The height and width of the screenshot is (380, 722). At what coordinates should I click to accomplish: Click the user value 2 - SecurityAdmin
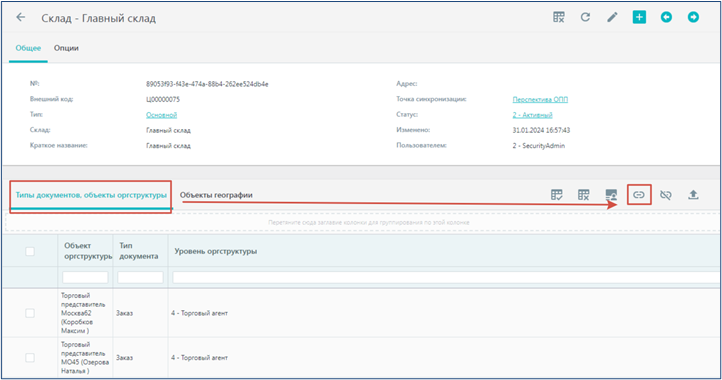(x=539, y=146)
